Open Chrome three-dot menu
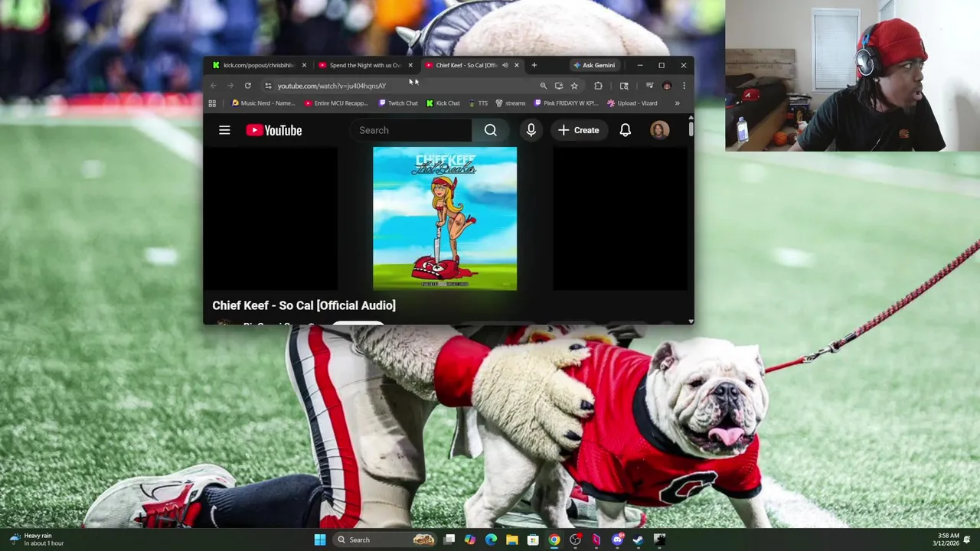Screen dimensions: 980x551 point(684,86)
